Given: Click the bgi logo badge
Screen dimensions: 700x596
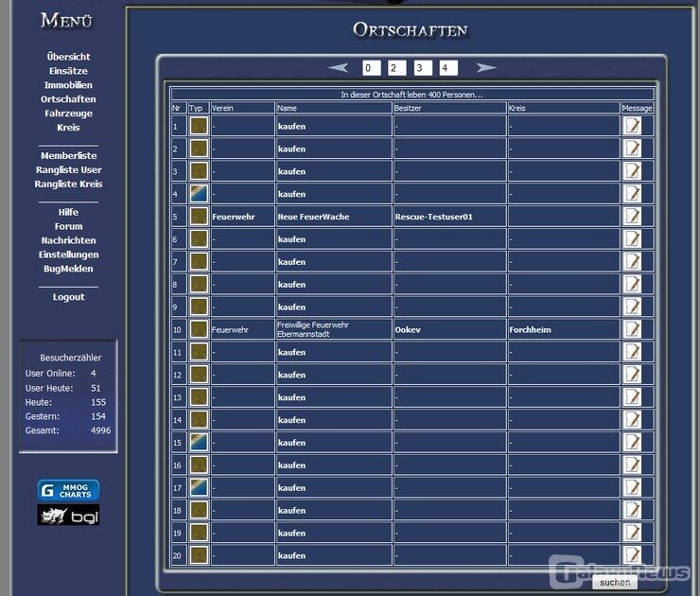Looking at the screenshot, I should click(68, 516).
